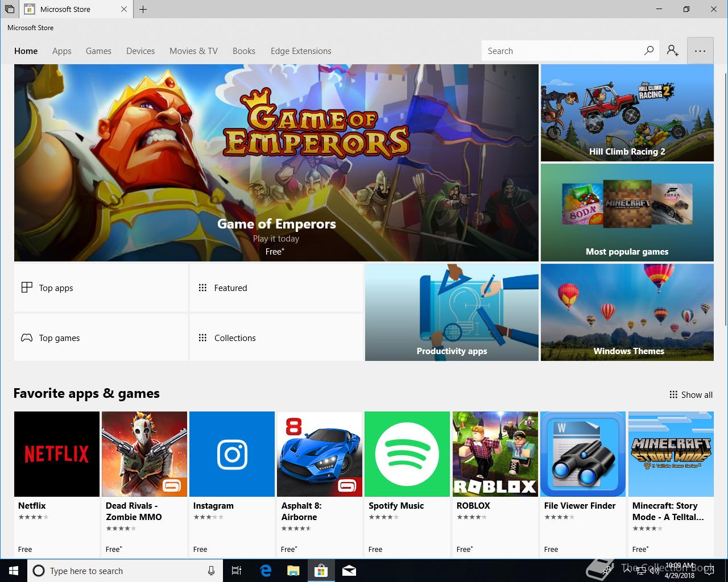The width and height of the screenshot is (728, 582).
Task: Open the Movies & TV tab
Action: coord(193,51)
